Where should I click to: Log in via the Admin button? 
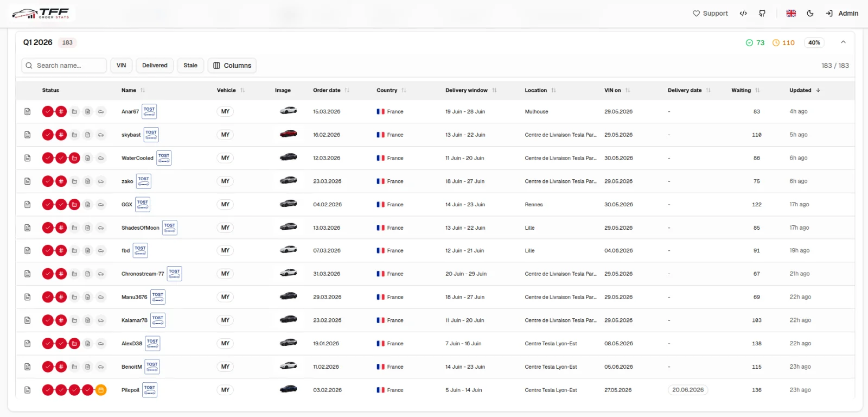click(x=842, y=14)
